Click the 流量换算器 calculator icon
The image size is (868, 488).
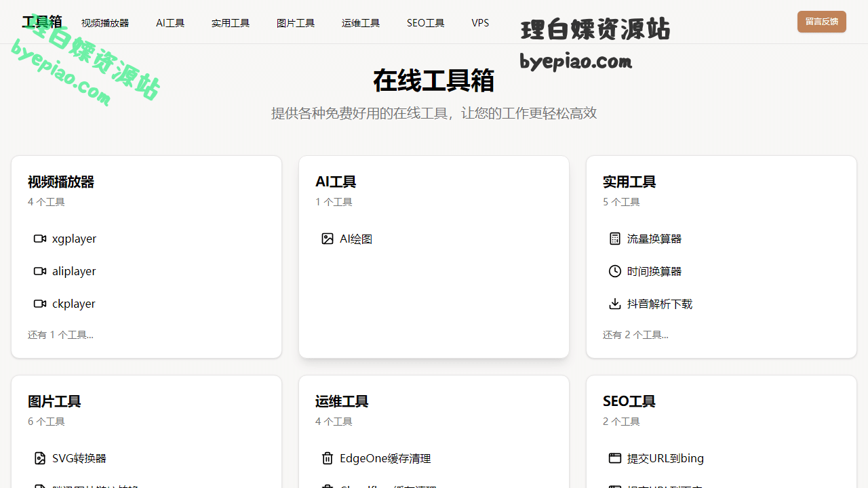615,239
